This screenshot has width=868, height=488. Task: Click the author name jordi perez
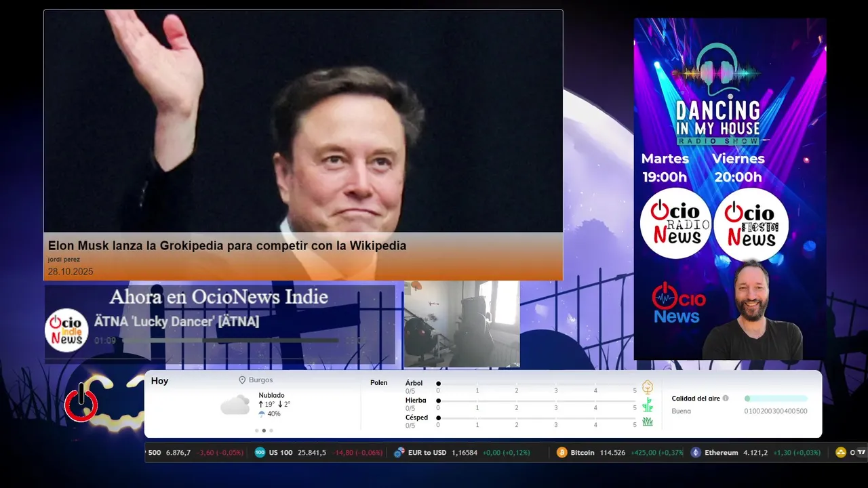[64, 260]
